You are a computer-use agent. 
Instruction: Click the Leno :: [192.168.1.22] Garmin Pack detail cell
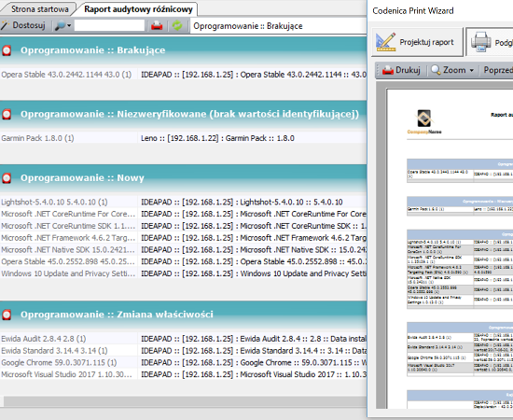click(x=252, y=138)
